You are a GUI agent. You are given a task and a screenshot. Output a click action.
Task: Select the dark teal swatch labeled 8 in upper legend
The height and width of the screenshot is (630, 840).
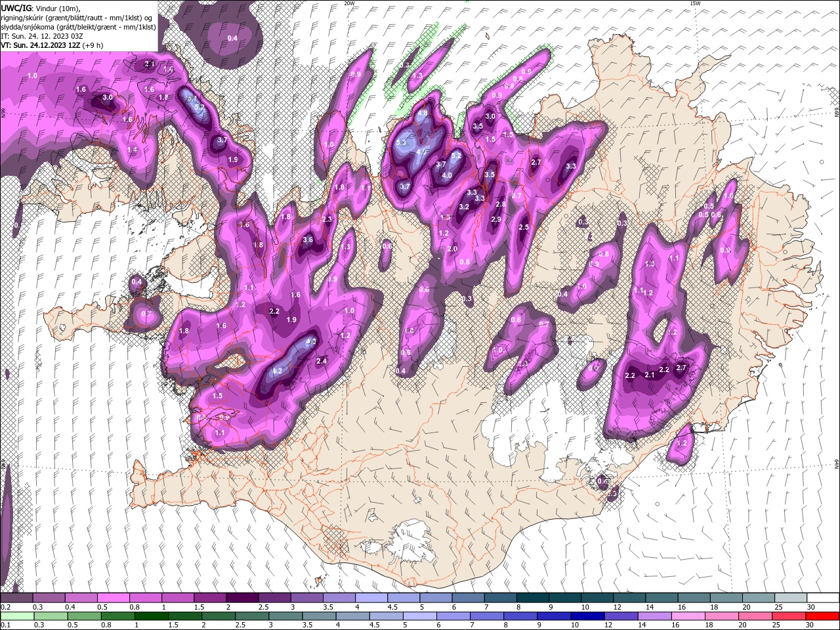[533, 598]
